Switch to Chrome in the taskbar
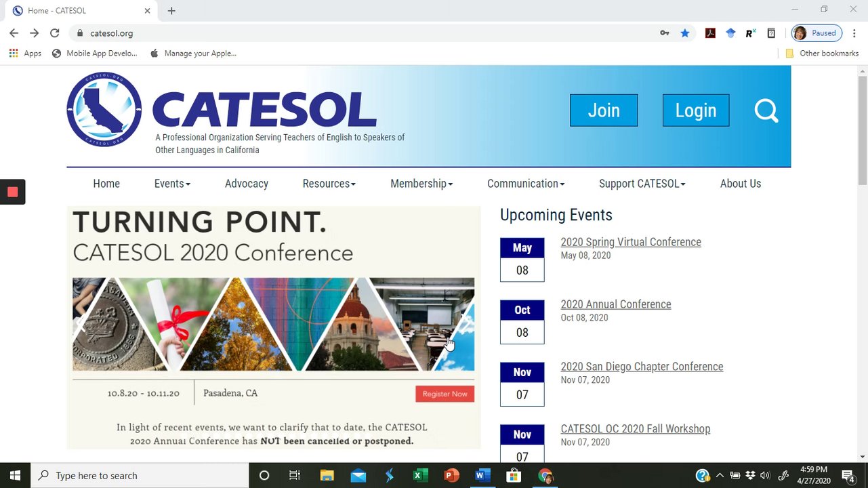868x488 pixels. 545,475
